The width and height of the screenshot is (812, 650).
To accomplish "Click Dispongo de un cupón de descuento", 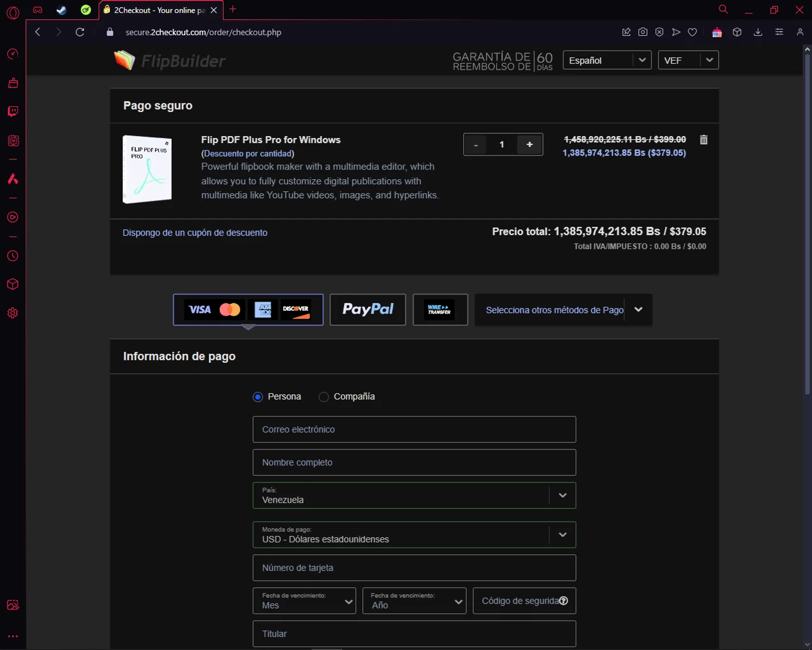I will point(195,232).
